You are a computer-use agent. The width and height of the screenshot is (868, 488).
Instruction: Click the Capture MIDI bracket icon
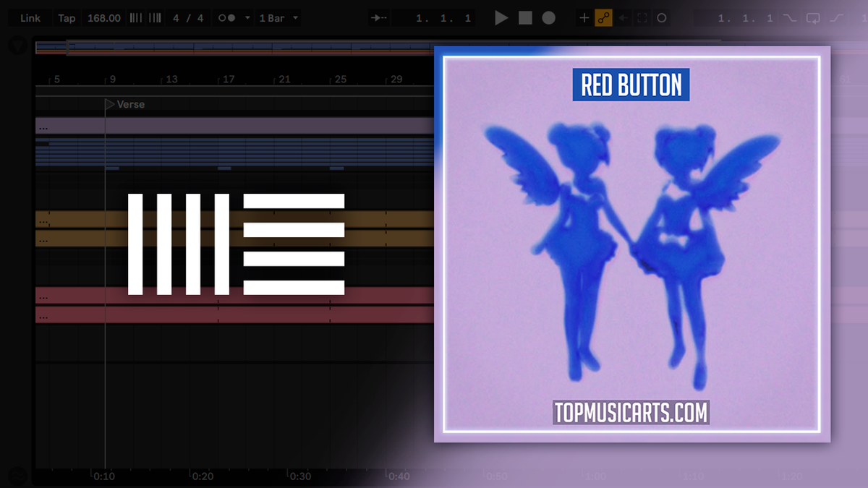click(642, 18)
